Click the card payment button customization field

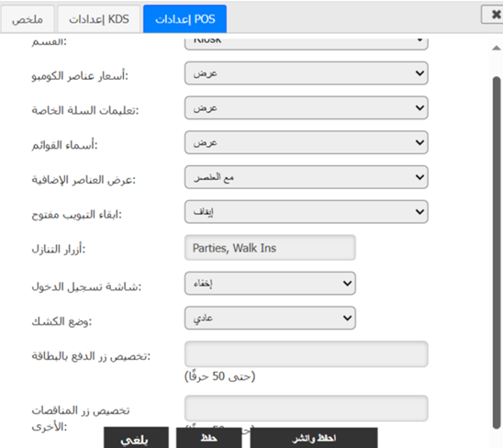[x=307, y=354]
